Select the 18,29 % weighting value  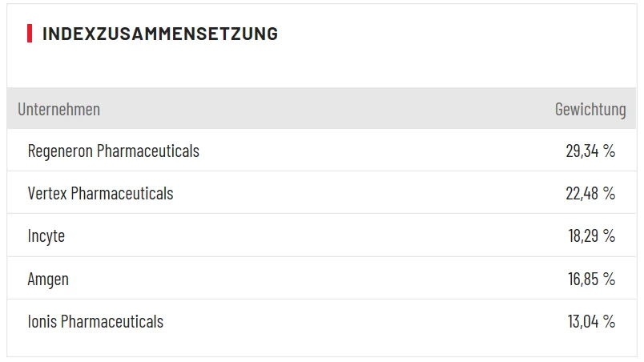590,236
